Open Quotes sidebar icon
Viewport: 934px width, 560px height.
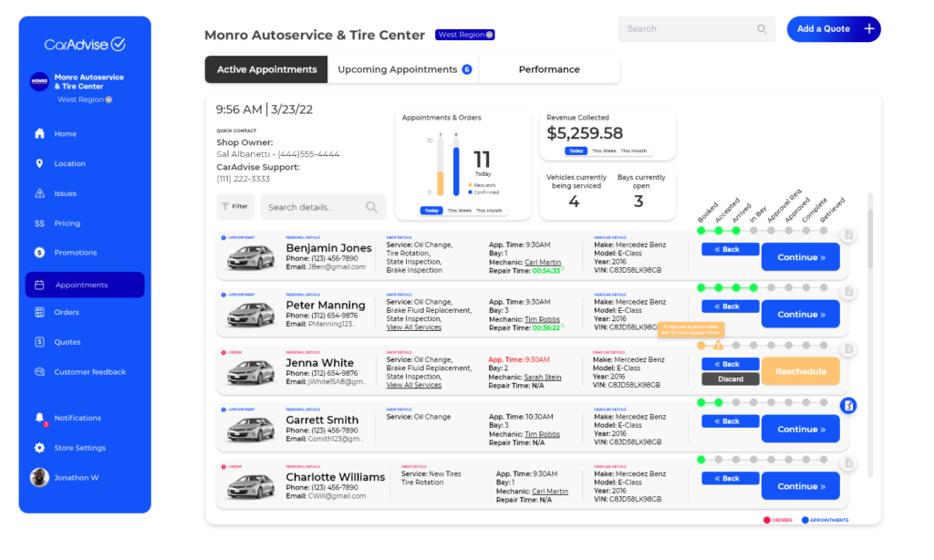pyautogui.click(x=39, y=342)
